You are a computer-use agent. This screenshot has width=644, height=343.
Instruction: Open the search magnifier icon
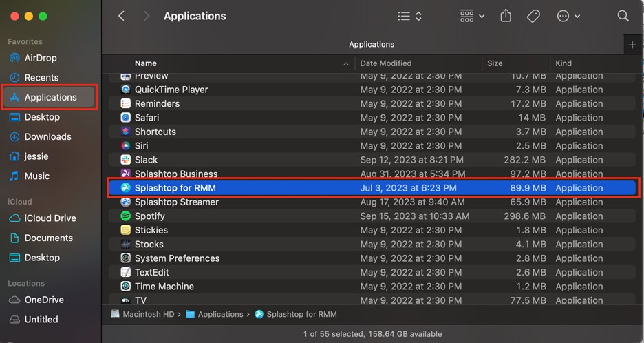pos(623,16)
